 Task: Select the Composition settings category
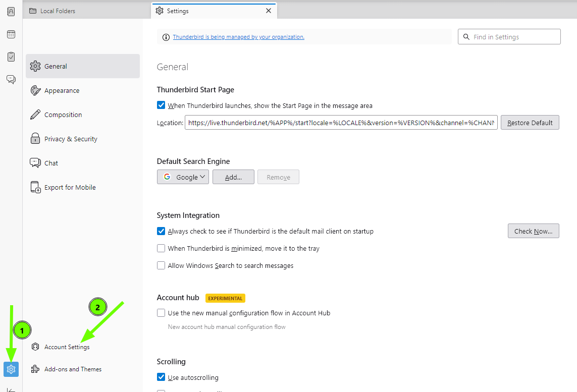(83, 115)
